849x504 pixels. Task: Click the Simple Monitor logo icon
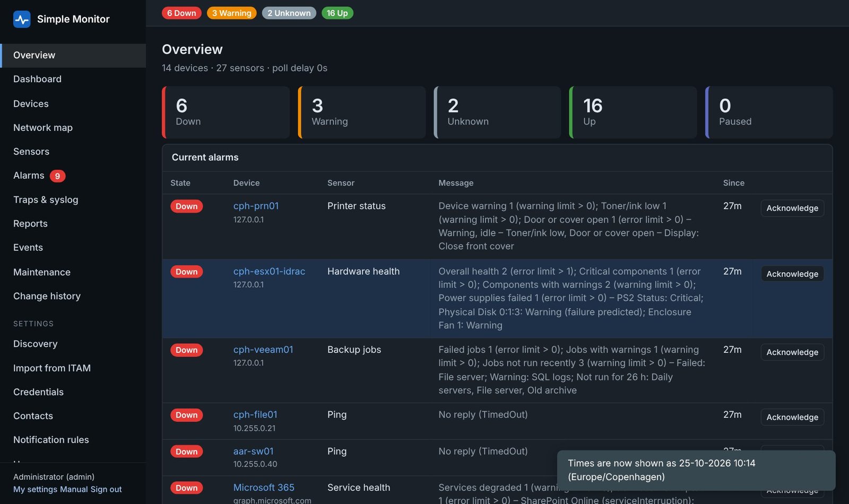[x=22, y=19]
